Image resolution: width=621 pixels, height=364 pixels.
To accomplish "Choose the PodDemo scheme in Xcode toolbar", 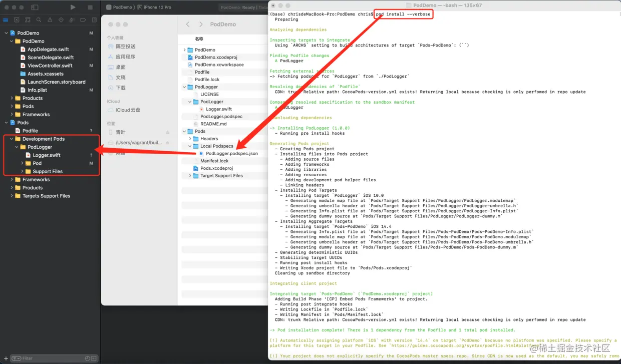I will tap(119, 7).
